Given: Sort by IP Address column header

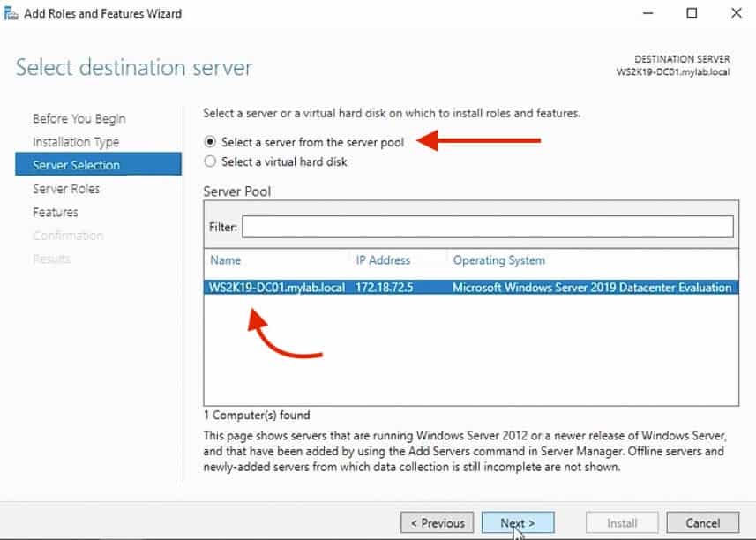Looking at the screenshot, I should [x=383, y=260].
